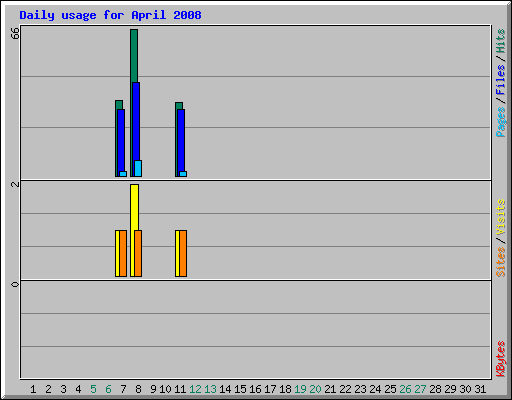Image resolution: width=512 pixels, height=400 pixels.
Task: Click green weekend day label '13'
Action: pyautogui.click(x=210, y=389)
